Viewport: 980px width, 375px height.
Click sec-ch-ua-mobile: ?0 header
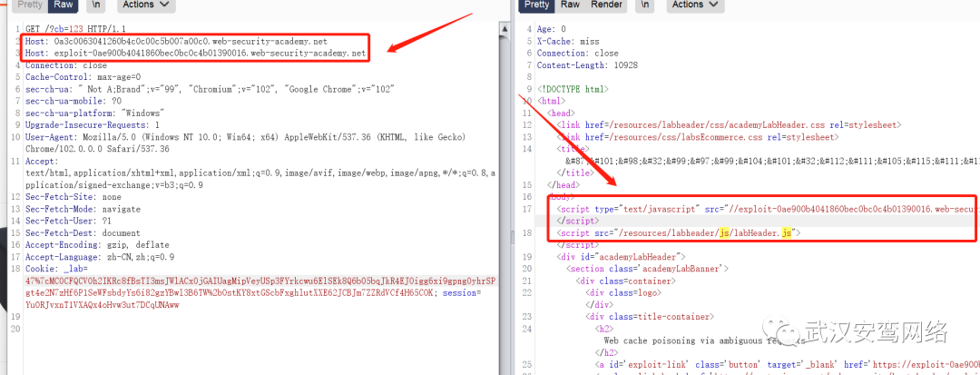pos(73,102)
